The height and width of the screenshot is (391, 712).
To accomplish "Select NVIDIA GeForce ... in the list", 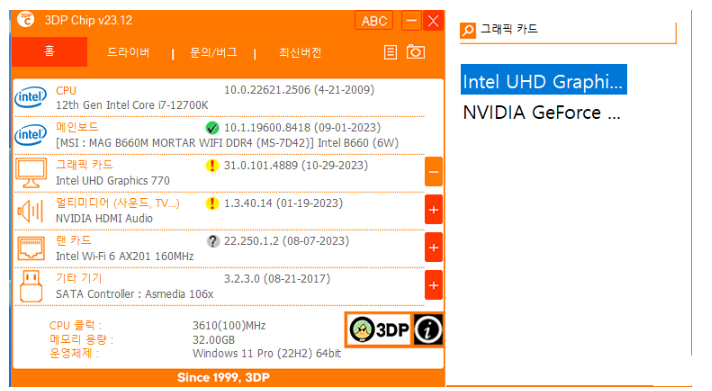I will click(541, 112).
